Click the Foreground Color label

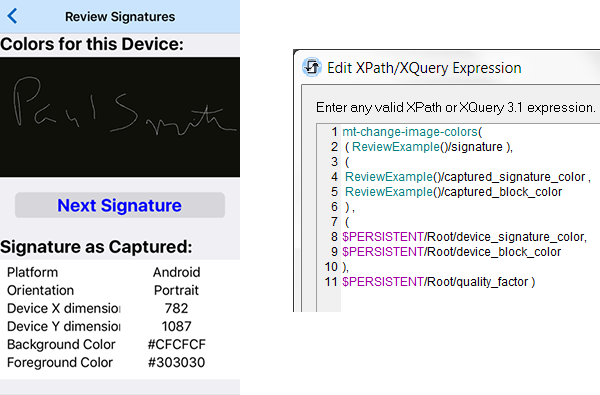[60, 362]
